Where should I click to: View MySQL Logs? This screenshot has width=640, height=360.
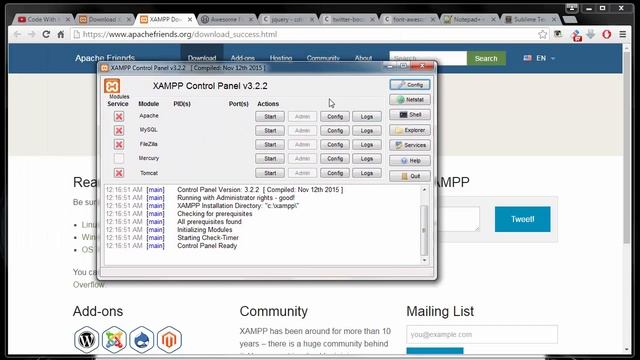point(367,131)
